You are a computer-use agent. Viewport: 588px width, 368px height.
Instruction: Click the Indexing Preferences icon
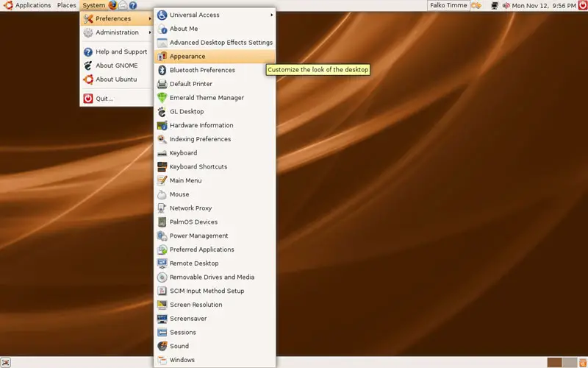click(x=162, y=139)
